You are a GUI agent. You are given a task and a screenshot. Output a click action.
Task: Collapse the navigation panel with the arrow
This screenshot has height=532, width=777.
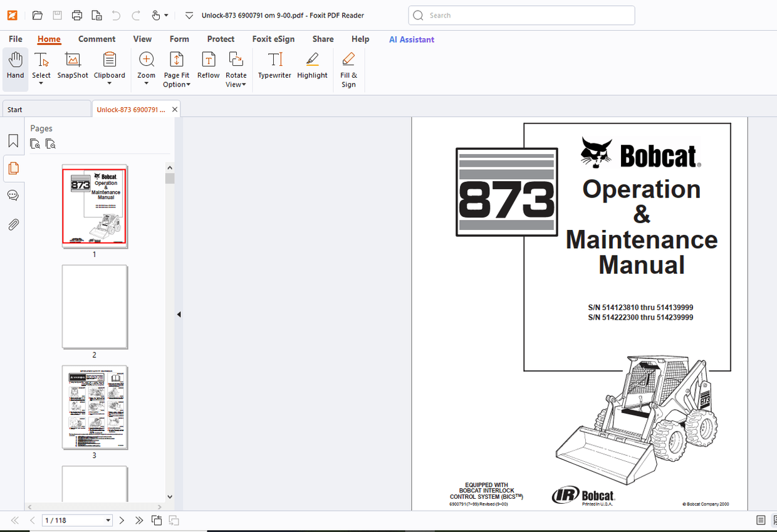pyautogui.click(x=179, y=315)
